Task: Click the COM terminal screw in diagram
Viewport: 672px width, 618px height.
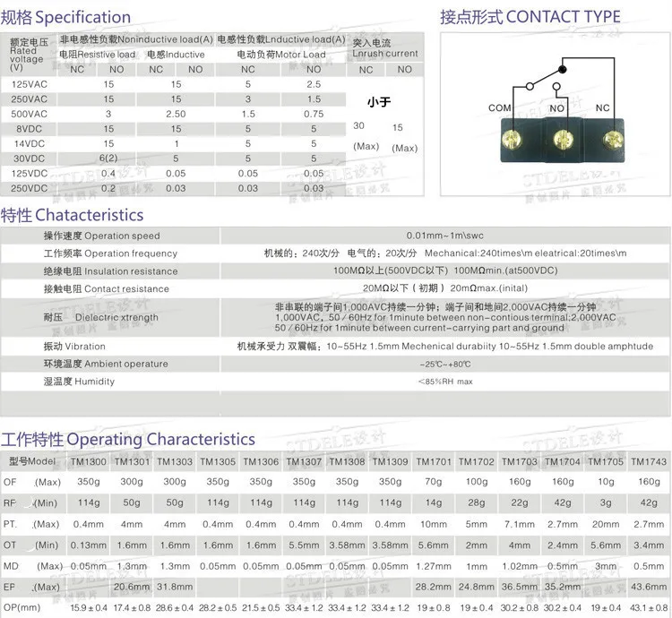Action: (x=511, y=139)
